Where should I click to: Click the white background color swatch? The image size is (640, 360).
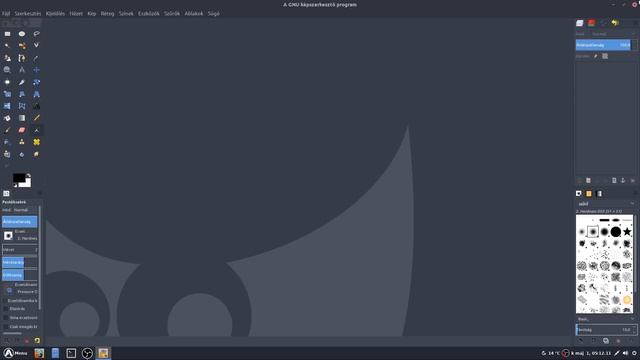click(27, 184)
